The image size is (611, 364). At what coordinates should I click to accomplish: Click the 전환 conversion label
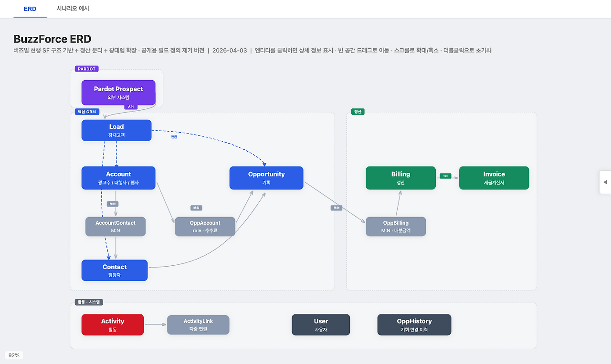click(x=174, y=137)
